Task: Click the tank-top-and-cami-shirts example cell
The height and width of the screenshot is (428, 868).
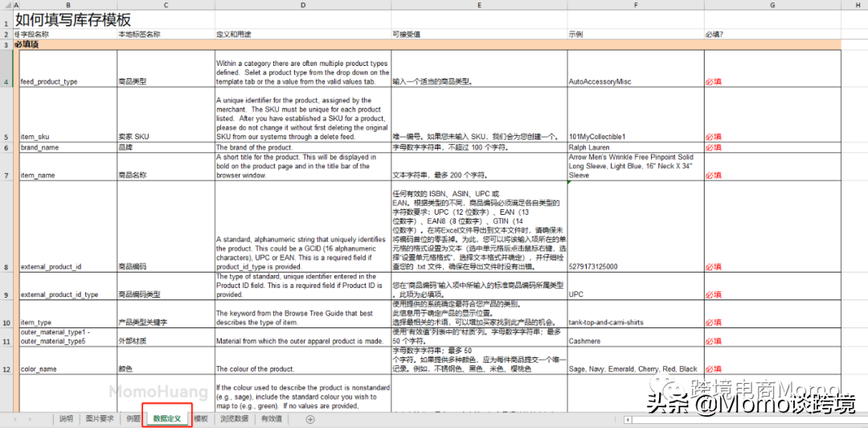Action: pos(636,314)
